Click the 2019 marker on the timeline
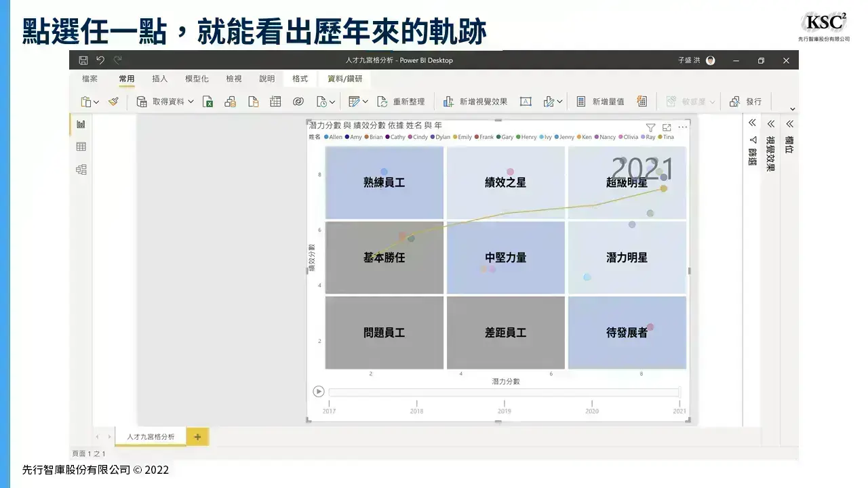 pyautogui.click(x=505, y=411)
